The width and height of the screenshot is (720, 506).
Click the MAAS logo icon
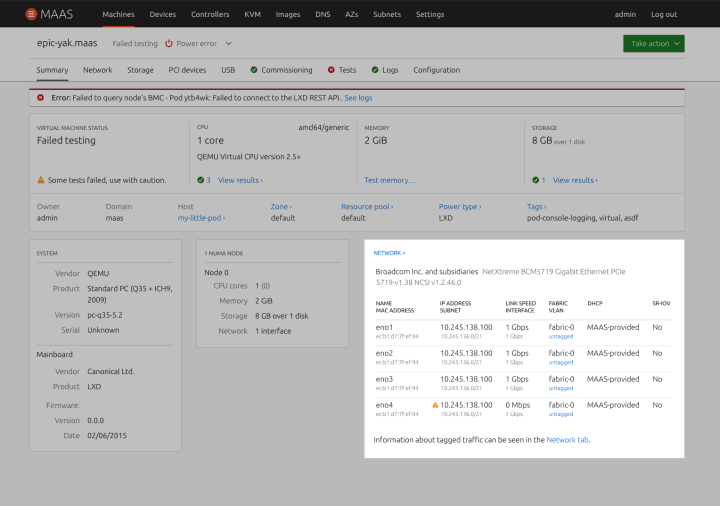[31, 14]
